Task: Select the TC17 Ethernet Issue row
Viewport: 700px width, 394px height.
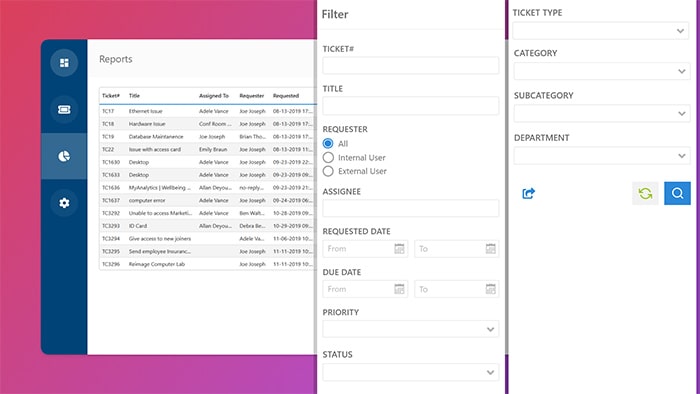Action: 208,111
